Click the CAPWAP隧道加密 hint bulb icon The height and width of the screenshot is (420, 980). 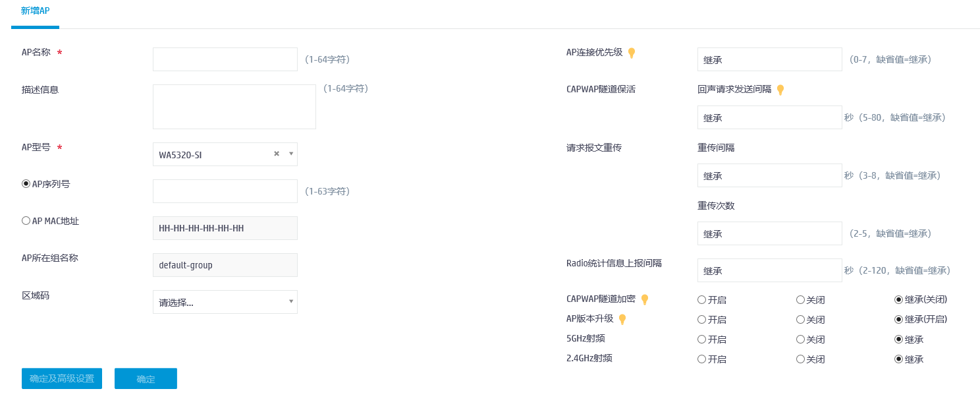tap(645, 299)
